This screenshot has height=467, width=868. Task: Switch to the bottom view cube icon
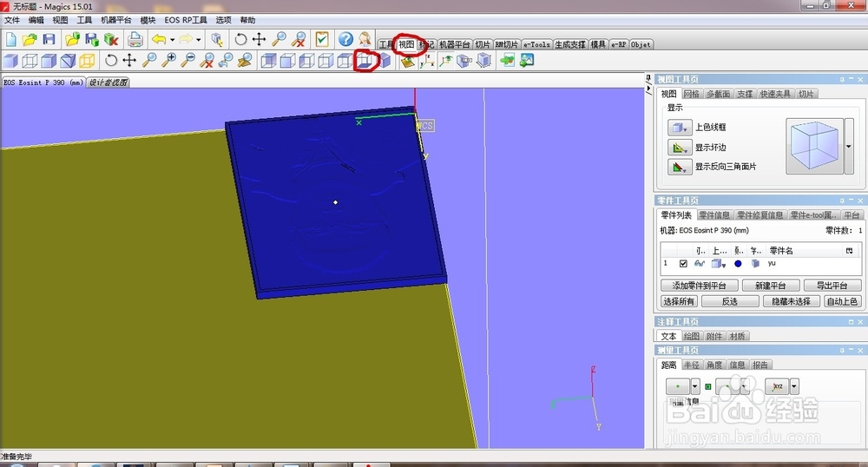(365, 60)
